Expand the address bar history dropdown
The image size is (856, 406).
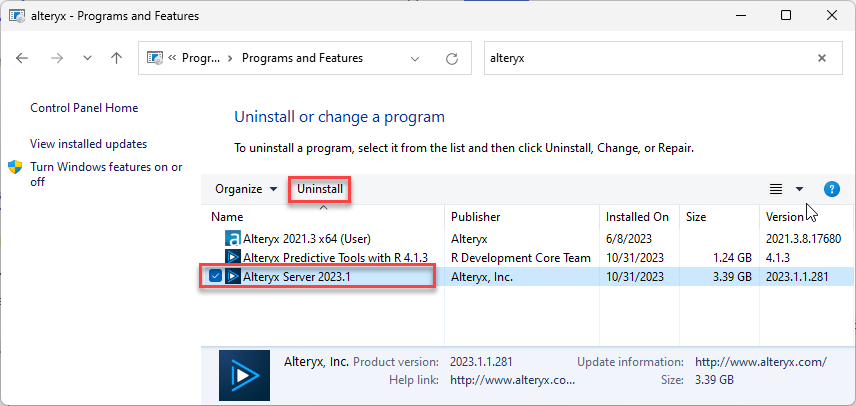tap(416, 58)
